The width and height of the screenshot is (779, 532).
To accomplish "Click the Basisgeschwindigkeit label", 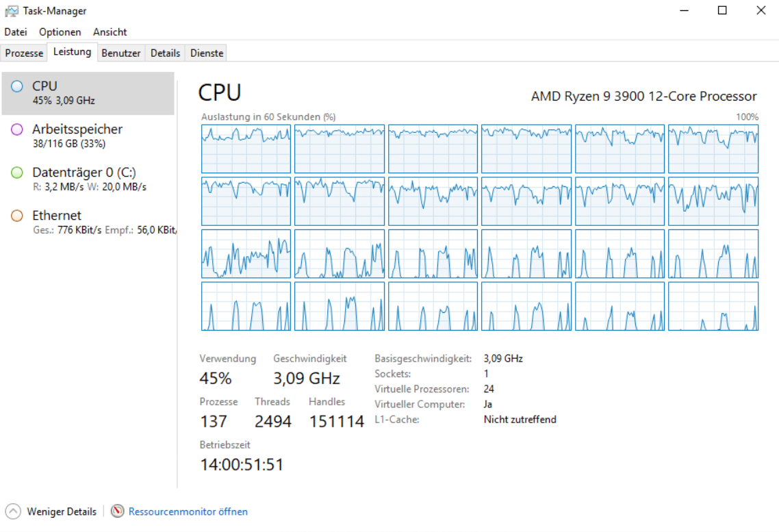I will coord(423,359).
